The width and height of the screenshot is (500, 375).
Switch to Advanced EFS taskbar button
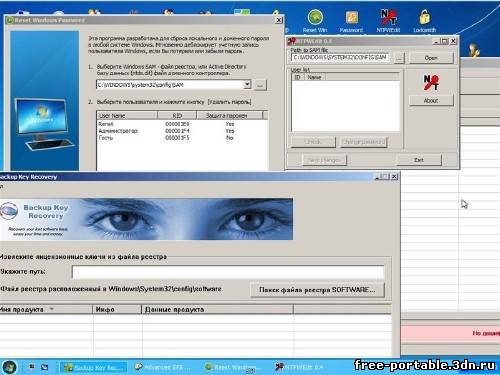[x=163, y=367]
